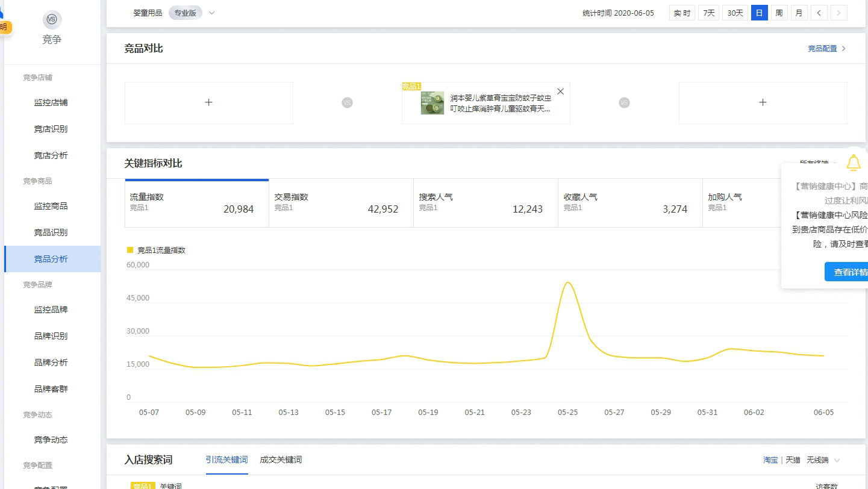
Task: Go to next date with right arrow
Action: point(838,13)
